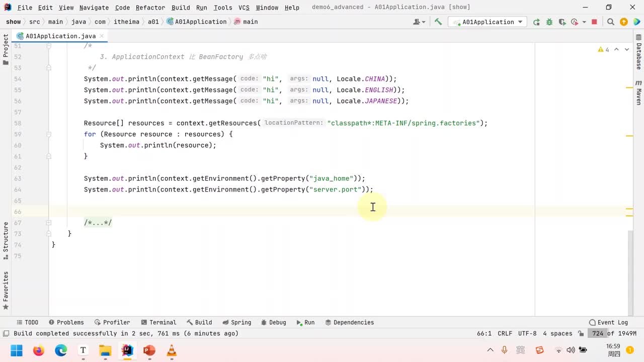This screenshot has width=644, height=362.
Task: Open the Terminal tool window
Action: (x=158, y=322)
